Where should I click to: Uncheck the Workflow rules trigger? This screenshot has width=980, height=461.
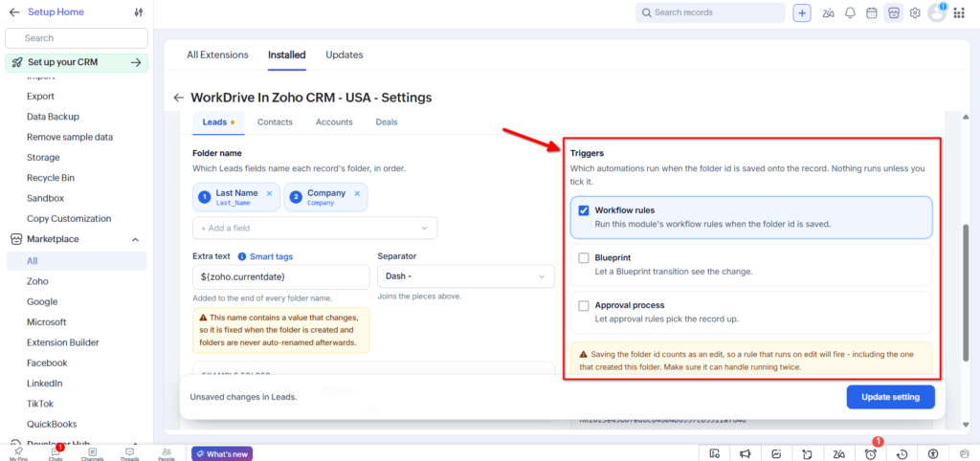click(584, 210)
